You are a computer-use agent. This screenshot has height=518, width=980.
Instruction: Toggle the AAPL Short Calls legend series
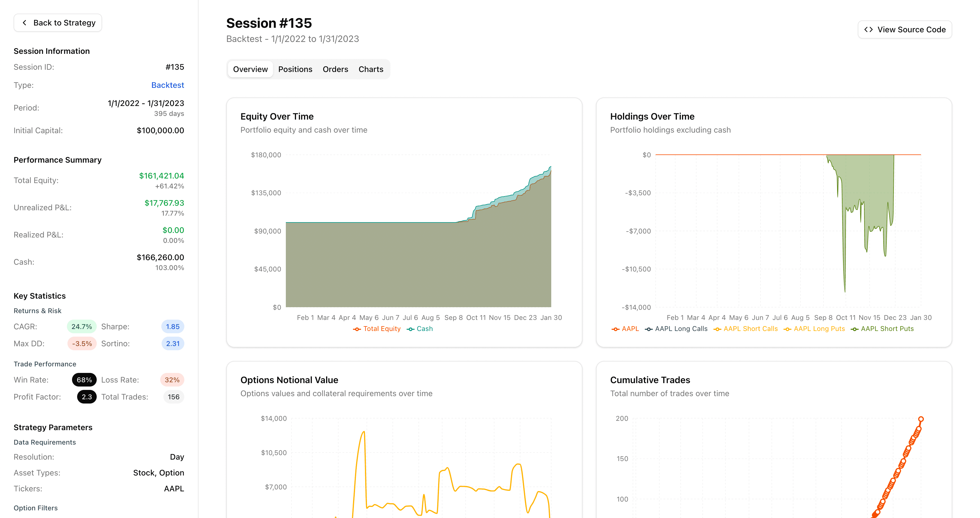(x=746, y=329)
